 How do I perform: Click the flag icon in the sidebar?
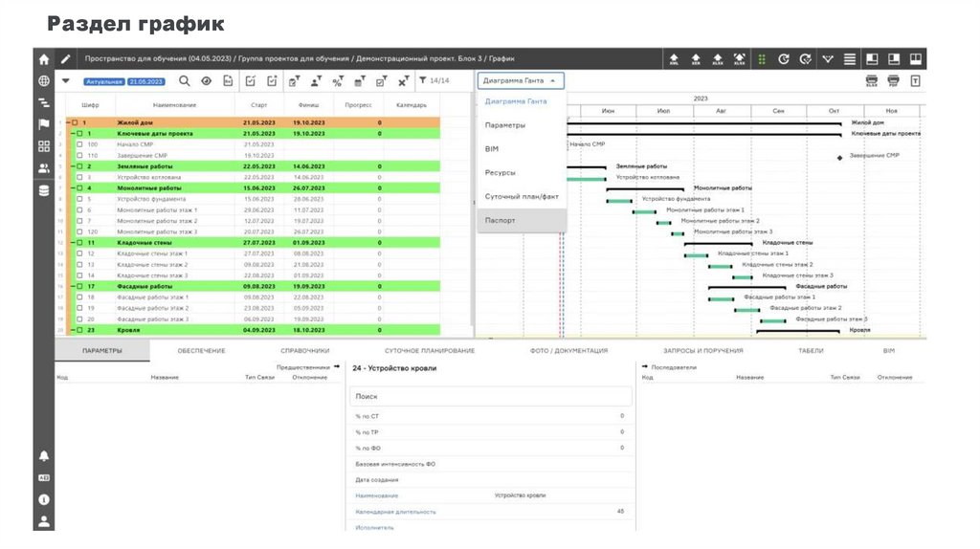43,124
